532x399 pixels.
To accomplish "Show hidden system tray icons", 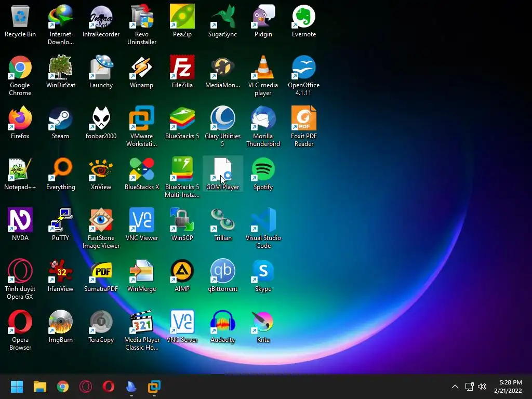I will coord(455,387).
